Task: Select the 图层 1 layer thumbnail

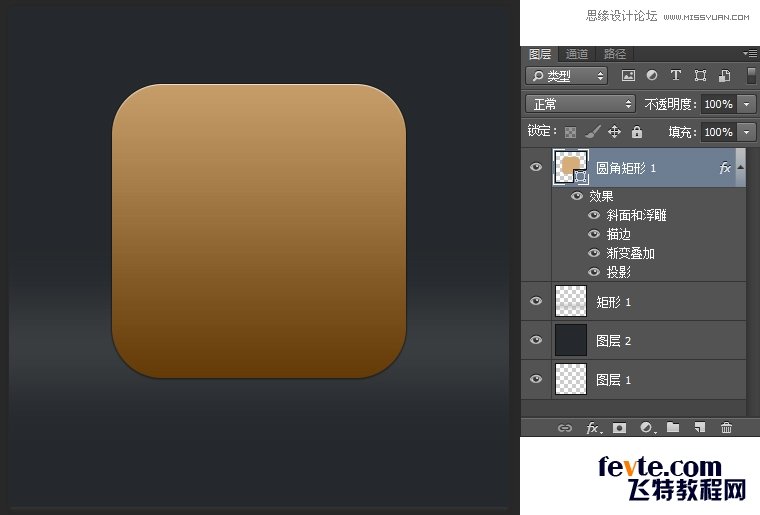Action: pos(570,379)
